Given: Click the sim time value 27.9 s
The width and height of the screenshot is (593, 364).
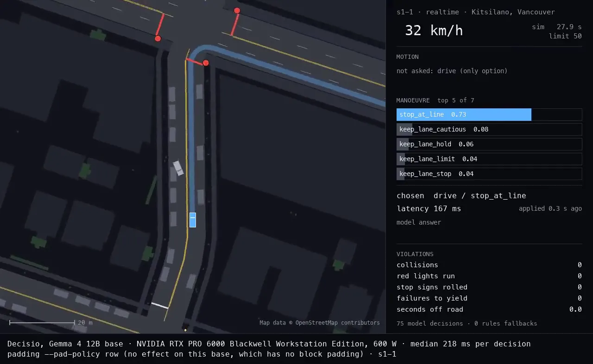Looking at the screenshot, I should pyautogui.click(x=569, y=27).
